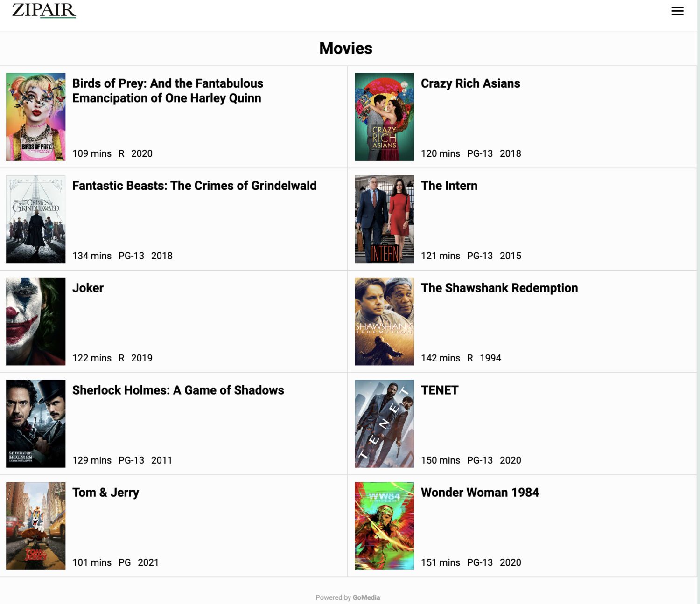
Task: Click the GoMedia link in footer
Action: (366, 597)
